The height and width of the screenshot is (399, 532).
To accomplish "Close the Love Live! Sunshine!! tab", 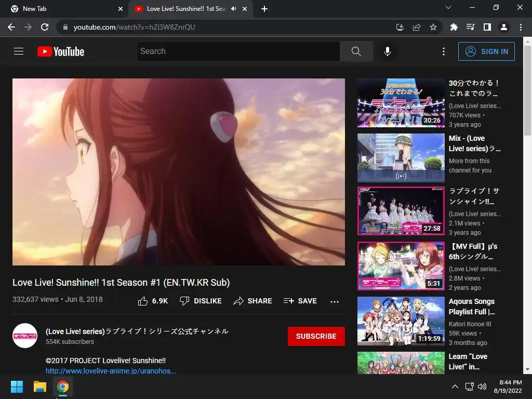I will point(245,9).
